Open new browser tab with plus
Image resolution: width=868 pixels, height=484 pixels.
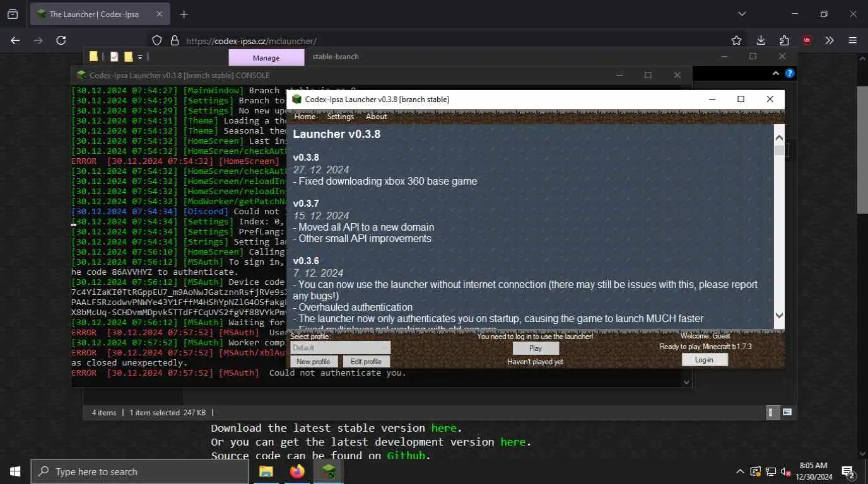(184, 14)
